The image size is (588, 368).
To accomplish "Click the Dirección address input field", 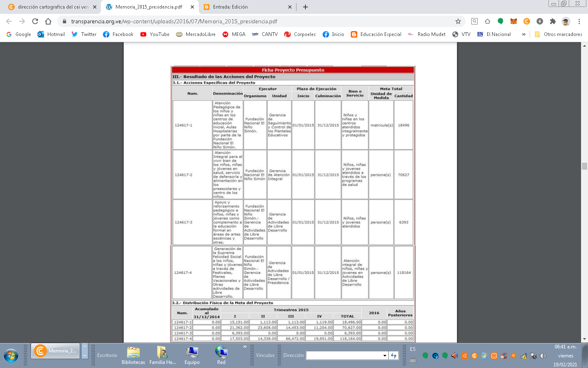I will pyautogui.click(x=344, y=355).
